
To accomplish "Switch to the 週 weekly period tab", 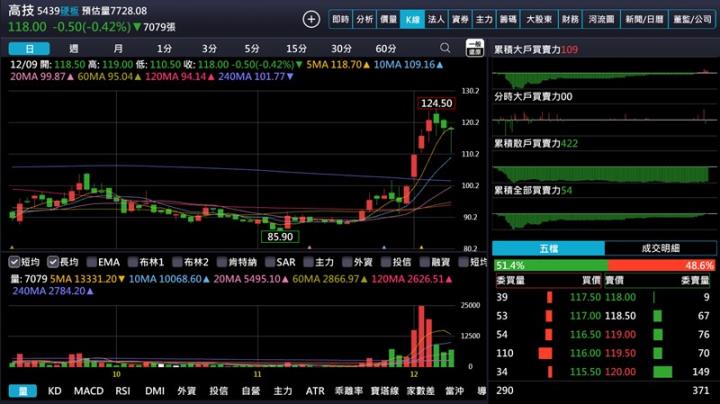I will (74, 48).
